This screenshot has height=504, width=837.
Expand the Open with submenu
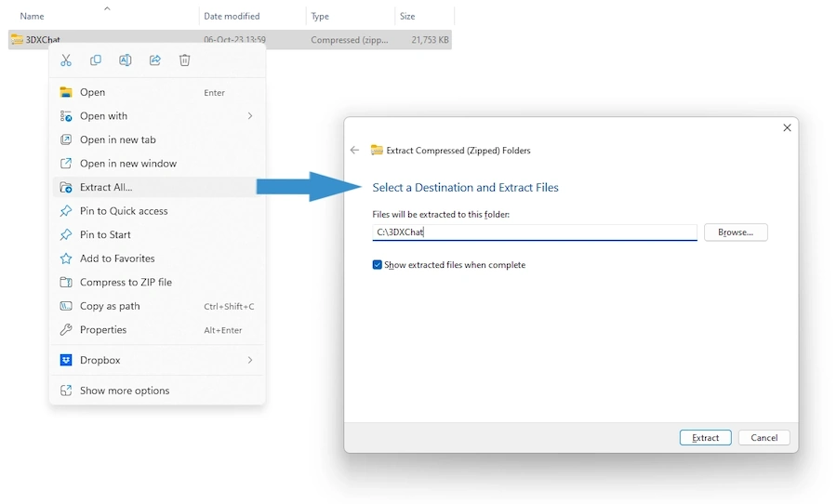(249, 116)
